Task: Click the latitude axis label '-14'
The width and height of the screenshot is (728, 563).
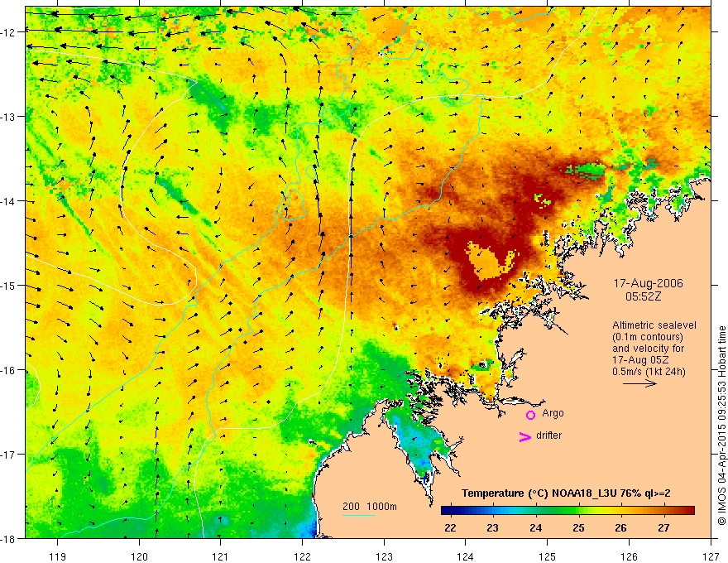Action: [x=9, y=201]
